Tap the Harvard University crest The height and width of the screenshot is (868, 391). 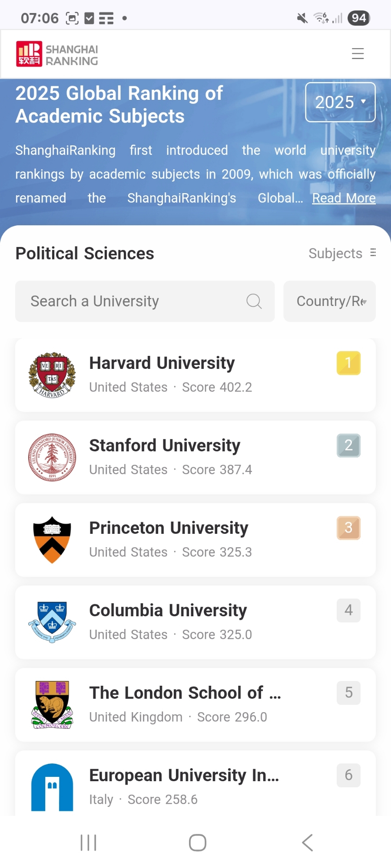coord(52,375)
